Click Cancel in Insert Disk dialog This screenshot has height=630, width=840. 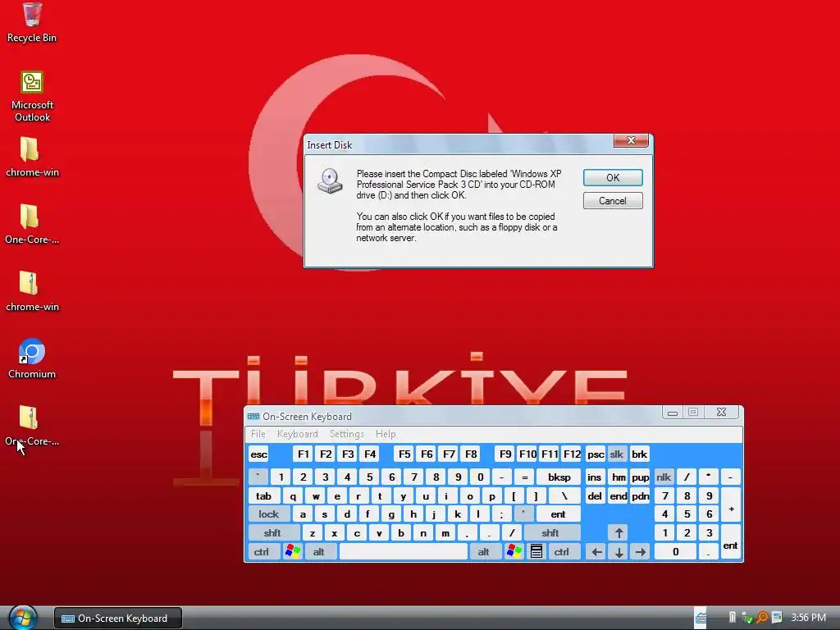pos(613,201)
